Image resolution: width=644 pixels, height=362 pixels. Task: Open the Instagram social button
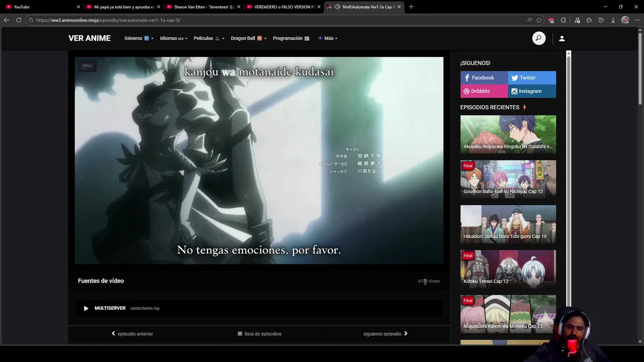tap(532, 91)
